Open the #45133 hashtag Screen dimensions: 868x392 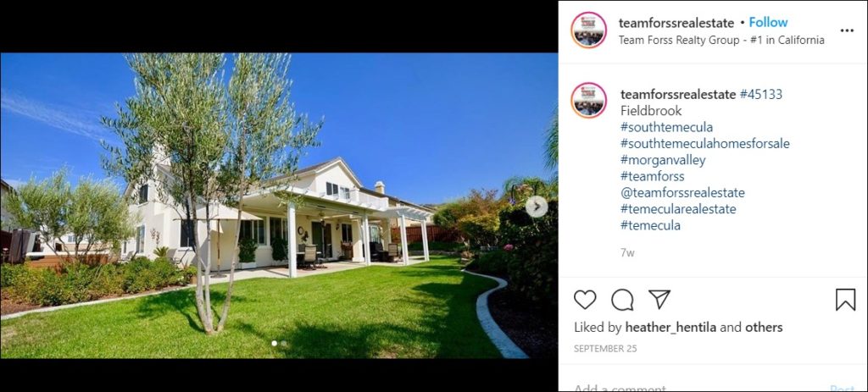[x=760, y=95]
